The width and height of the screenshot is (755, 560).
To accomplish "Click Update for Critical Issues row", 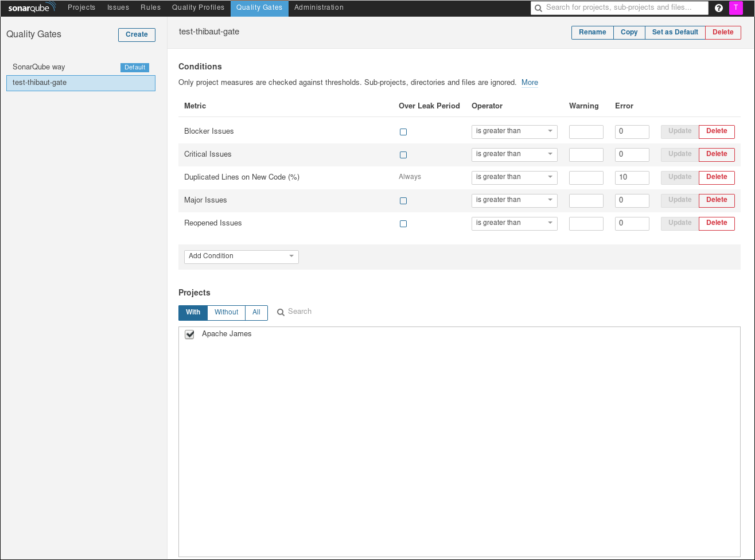I will 680,154.
